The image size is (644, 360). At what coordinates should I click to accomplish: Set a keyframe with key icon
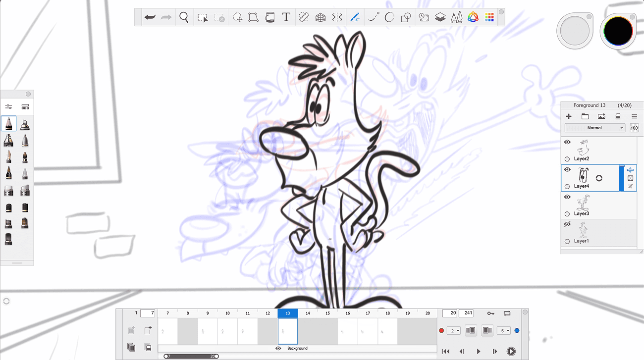490,313
